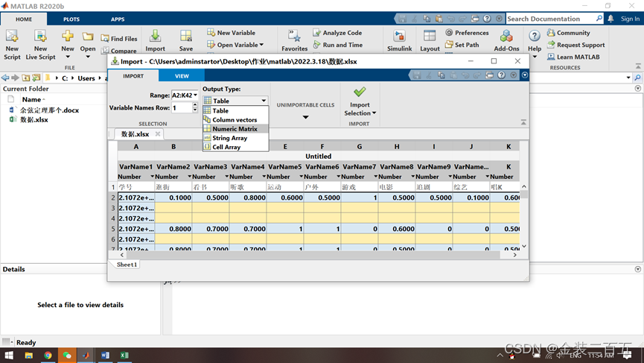Choose String Array output type
This screenshot has width=644, height=363.
pyautogui.click(x=236, y=138)
